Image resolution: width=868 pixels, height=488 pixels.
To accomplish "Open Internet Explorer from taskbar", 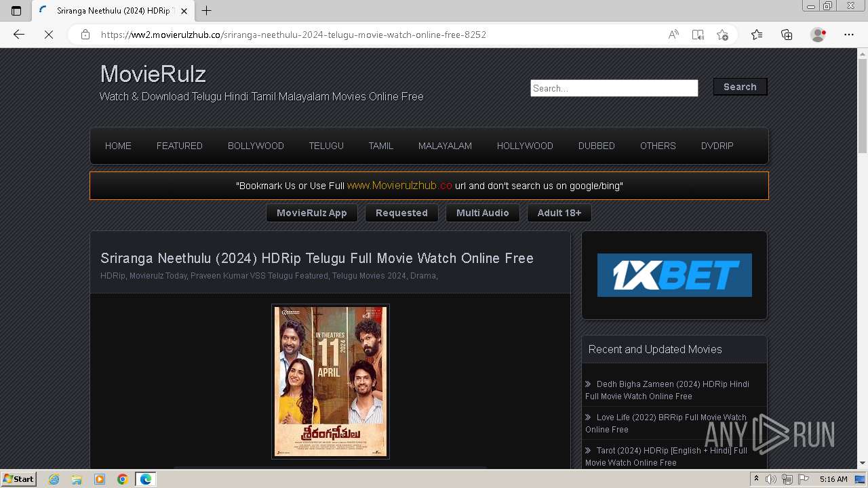I will (x=54, y=479).
